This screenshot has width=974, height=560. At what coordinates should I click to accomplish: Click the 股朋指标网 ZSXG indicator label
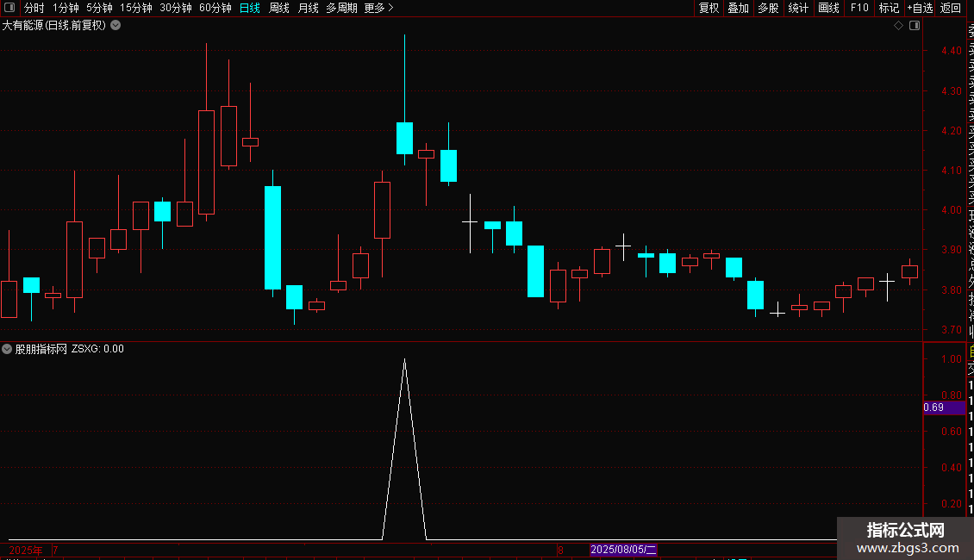coord(70,349)
